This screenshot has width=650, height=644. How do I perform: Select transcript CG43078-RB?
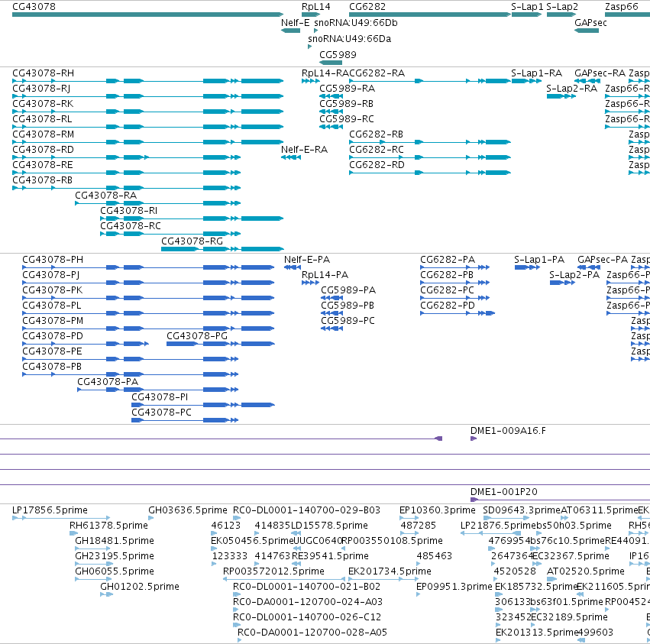point(42,180)
